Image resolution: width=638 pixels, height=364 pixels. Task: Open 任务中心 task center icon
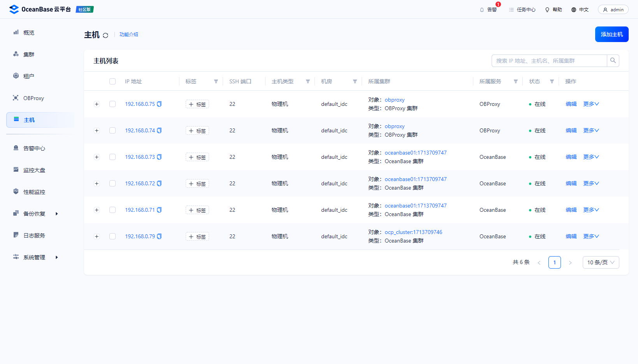511,10
